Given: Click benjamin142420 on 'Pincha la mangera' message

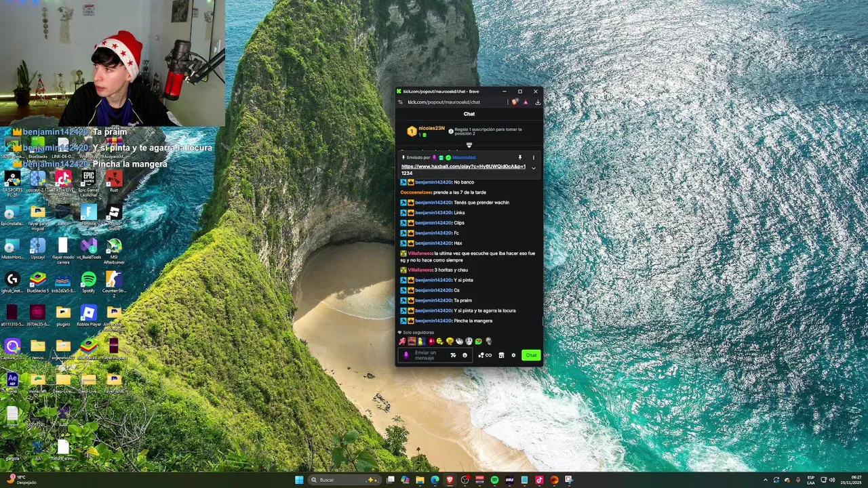Looking at the screenshot, I should click(x=433, y=321).
